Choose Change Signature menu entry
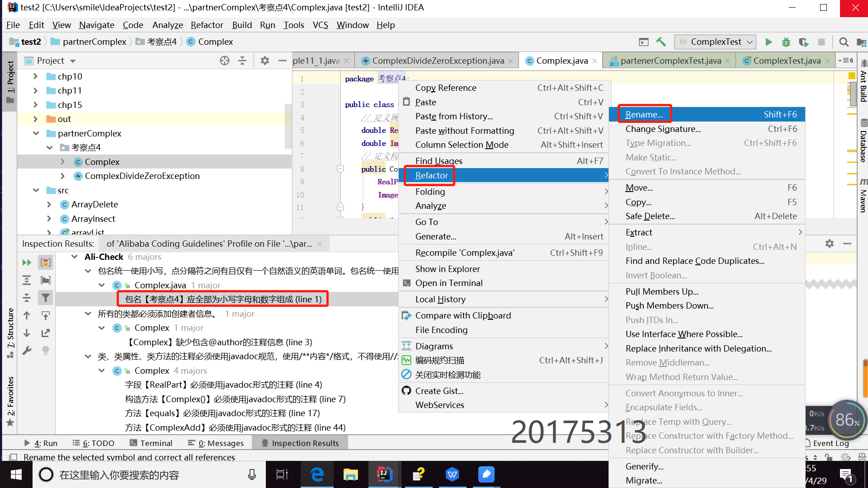The image size is (868, 488). click(707, 129)
